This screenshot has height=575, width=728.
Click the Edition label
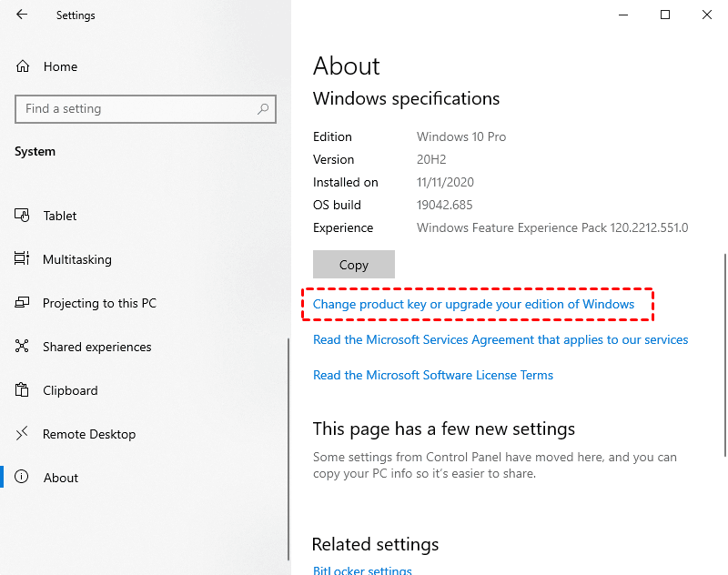pos(332,136)
